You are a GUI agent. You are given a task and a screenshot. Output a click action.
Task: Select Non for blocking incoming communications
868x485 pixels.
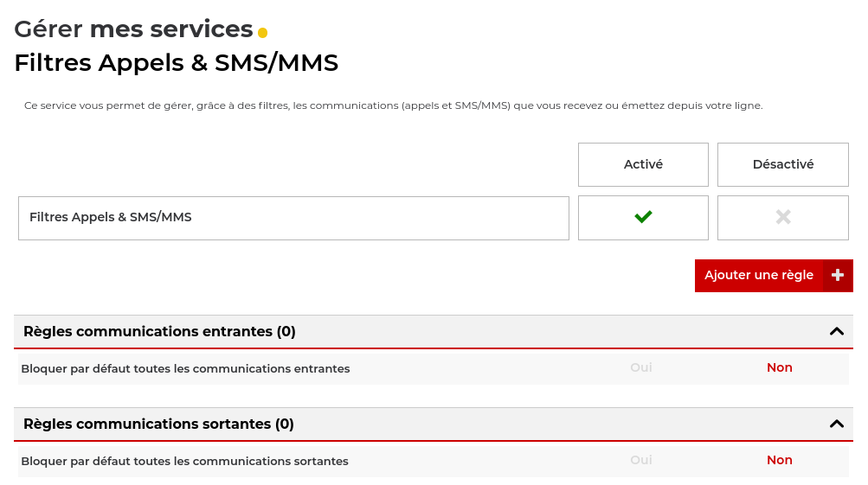point(780,367)
